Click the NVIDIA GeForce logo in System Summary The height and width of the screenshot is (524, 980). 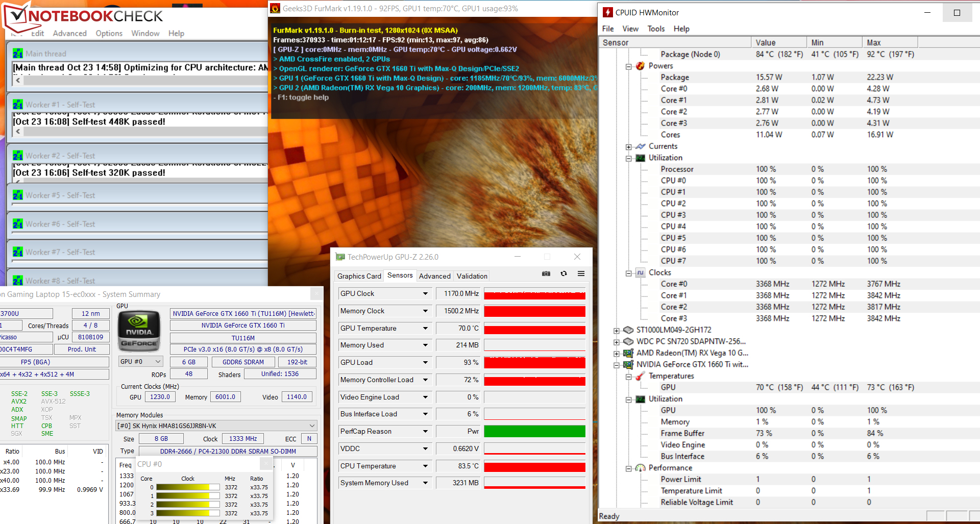point(139,331)
